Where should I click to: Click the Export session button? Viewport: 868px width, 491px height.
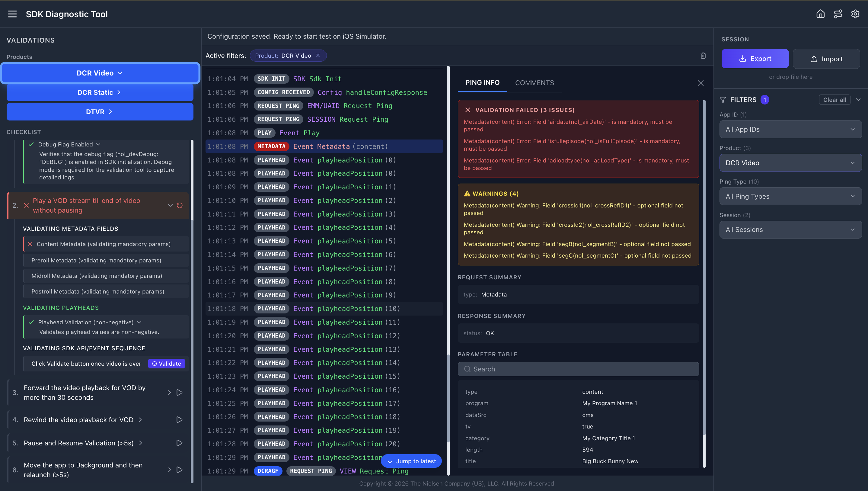755,58
